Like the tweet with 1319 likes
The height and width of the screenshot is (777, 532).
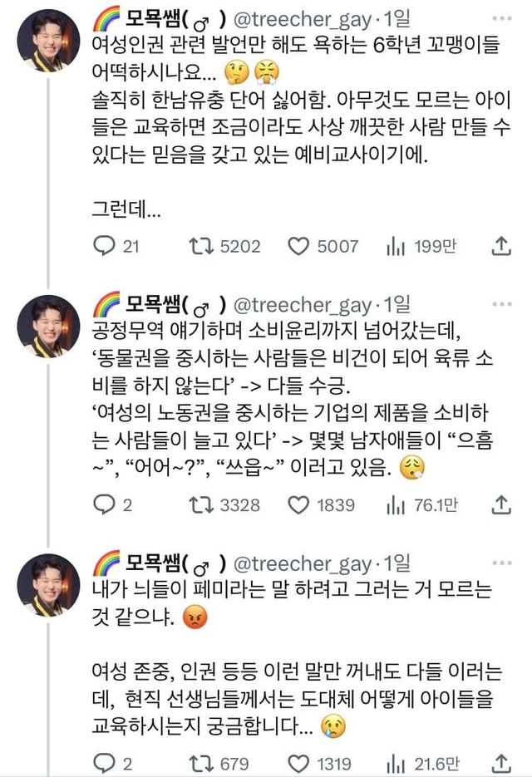(x=298, y=763)
